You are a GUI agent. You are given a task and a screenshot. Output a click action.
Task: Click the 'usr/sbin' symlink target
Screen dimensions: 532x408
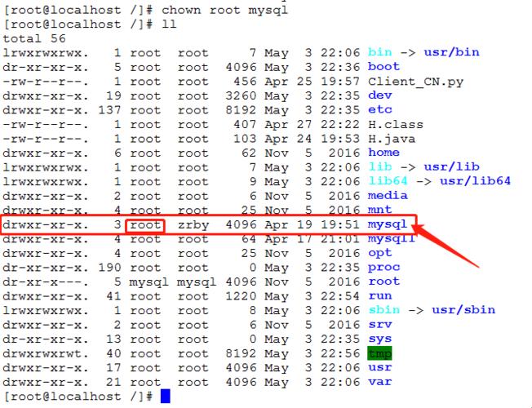(463, 310)
